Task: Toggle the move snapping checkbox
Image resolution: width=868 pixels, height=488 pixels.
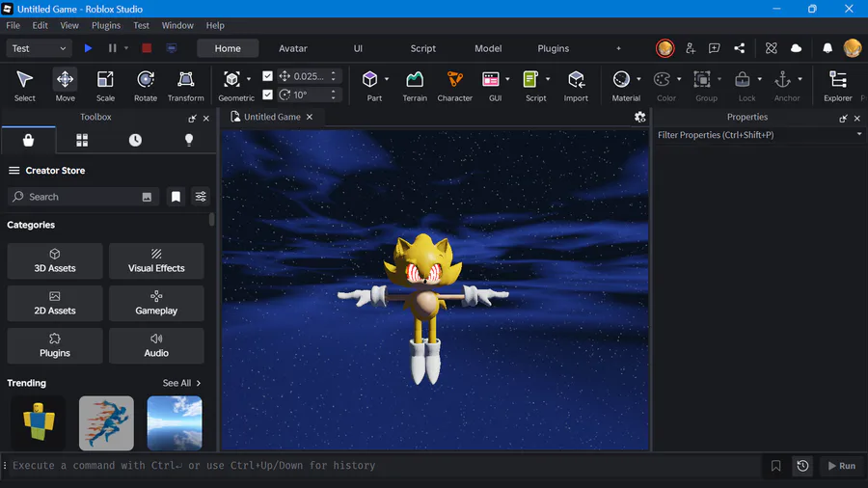Action: 267,76
